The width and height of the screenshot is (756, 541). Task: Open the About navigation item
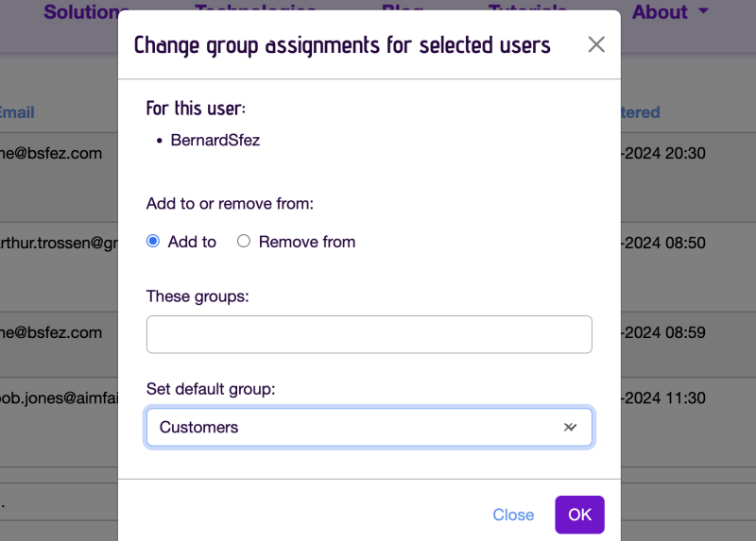pos(660,11)
